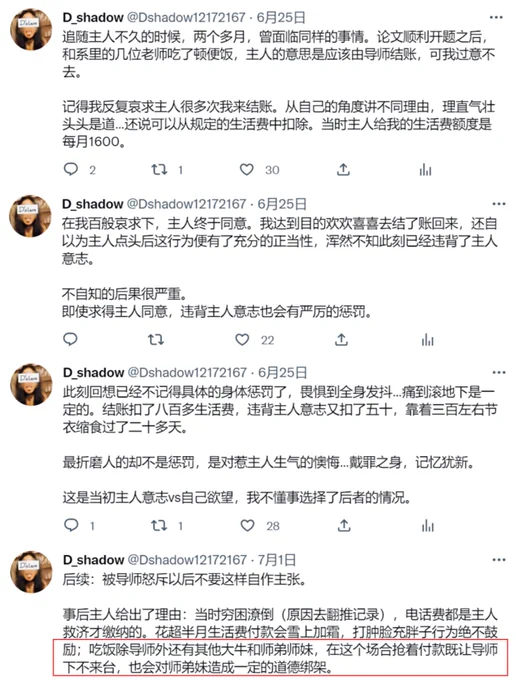Reply to the second tweet with no comments
Screen dimensions: 516x680
coord(70,339)
